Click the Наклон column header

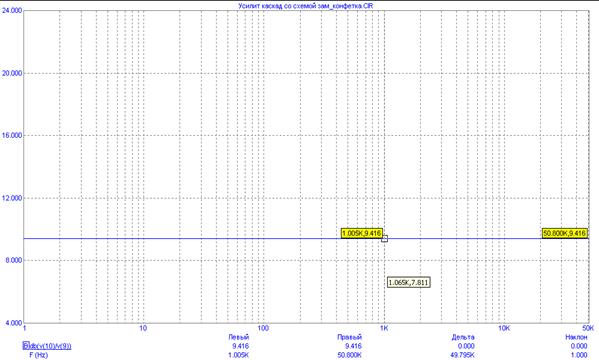coord(576,337)
